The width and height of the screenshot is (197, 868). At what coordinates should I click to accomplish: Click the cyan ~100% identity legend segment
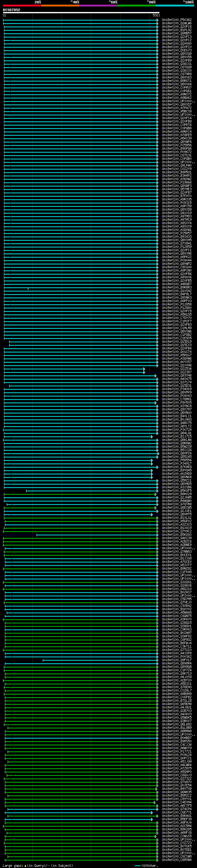click(x=175, y=6)
